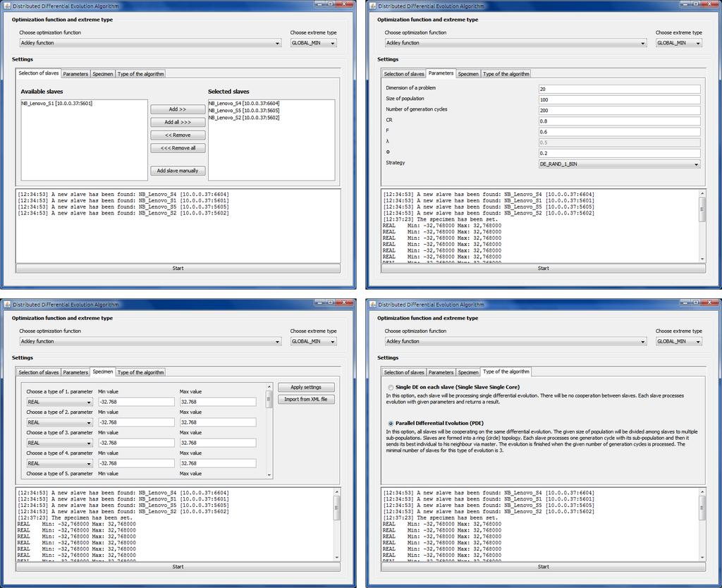Screen dimensions: 722x588
Task: Switch to Specimen tab in Selection of slaves window
Action: pos(103,73)
